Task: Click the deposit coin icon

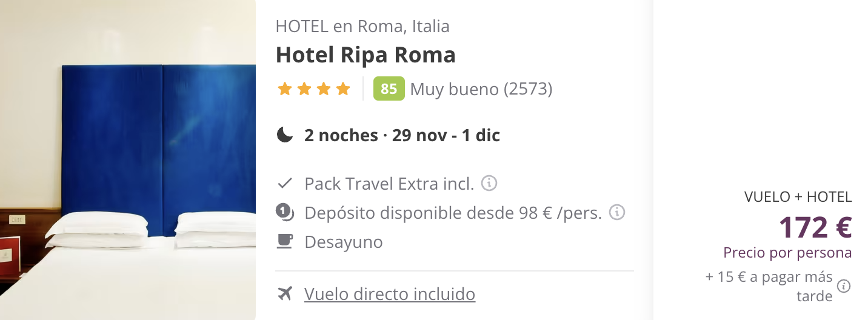Action: click(284, 212)
